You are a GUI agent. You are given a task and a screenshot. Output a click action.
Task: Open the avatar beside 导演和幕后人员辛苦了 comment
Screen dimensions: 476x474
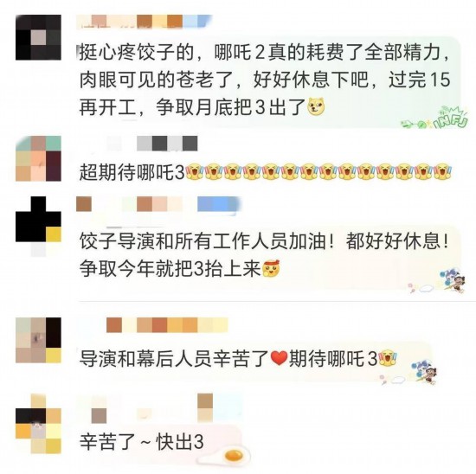pyautogui.click(x=38, y=341)
